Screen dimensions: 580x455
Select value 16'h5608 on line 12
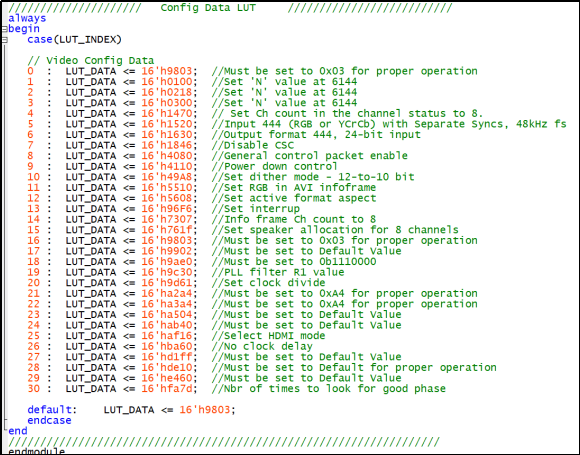pos(167,198)
